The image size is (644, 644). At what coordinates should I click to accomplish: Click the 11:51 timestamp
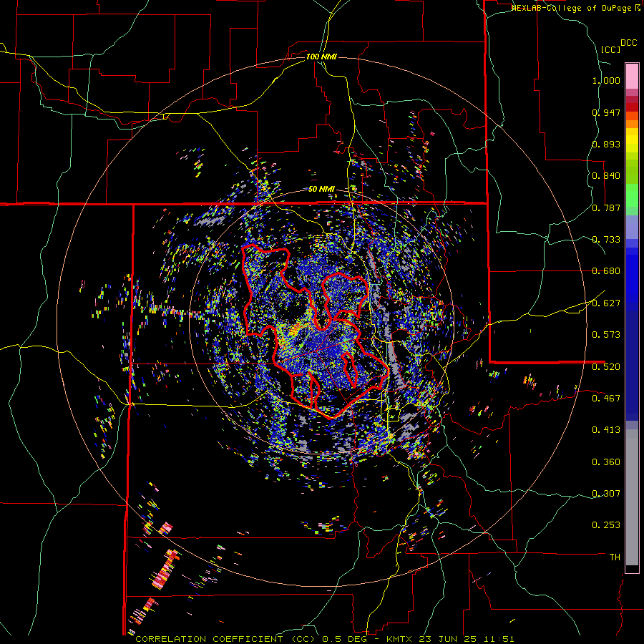(499, 639)
